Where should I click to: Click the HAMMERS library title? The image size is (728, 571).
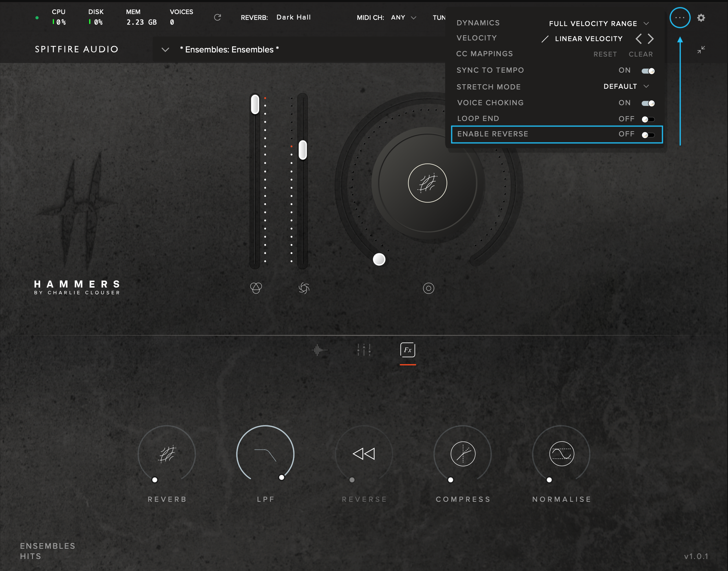point(77,284)
